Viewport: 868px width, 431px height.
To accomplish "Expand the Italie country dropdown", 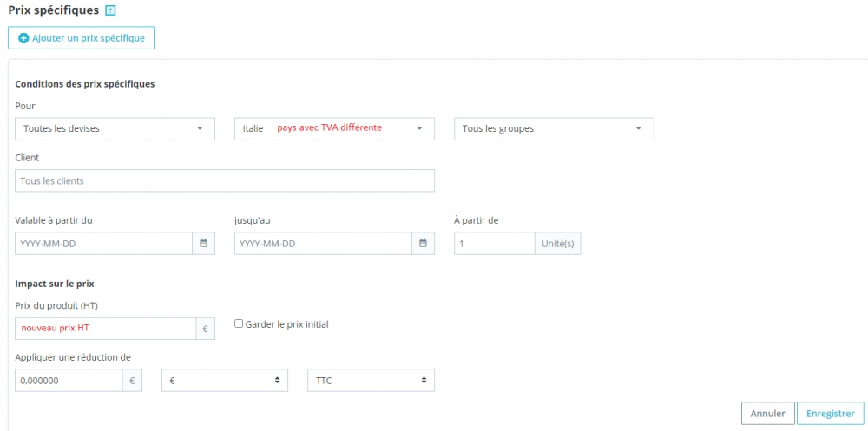I will (x=334, y=128).
